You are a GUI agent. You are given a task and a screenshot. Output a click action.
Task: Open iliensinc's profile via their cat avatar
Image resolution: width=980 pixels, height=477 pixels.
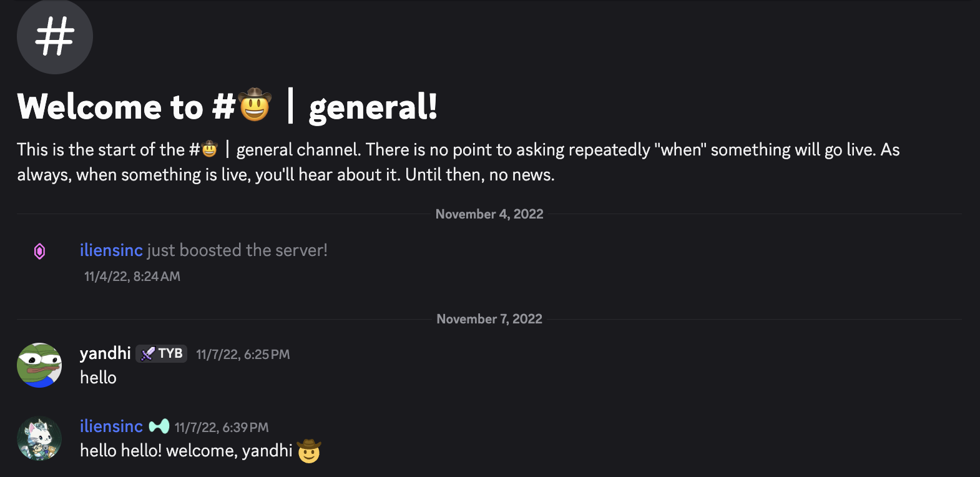point(39,438)
